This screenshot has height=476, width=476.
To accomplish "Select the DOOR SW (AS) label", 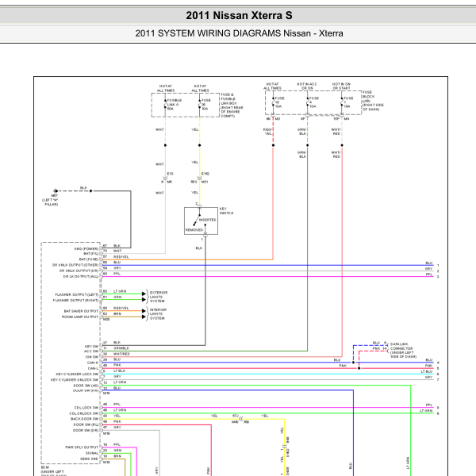I will tap(86, 386).
